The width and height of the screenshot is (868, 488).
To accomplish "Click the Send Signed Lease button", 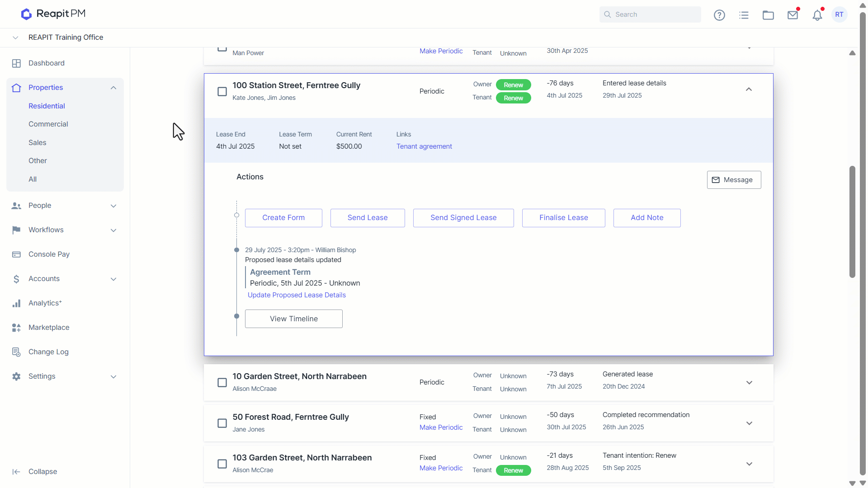I will (463, 218).
